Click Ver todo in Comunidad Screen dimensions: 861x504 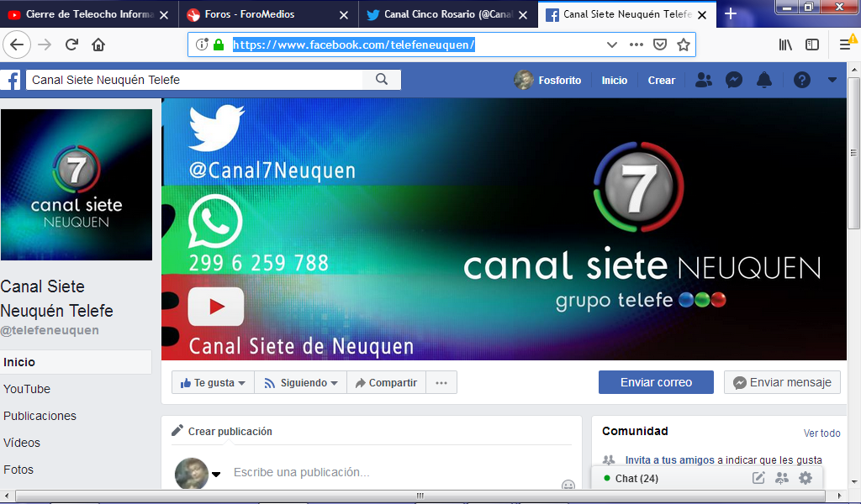click(x=822, y=433)
